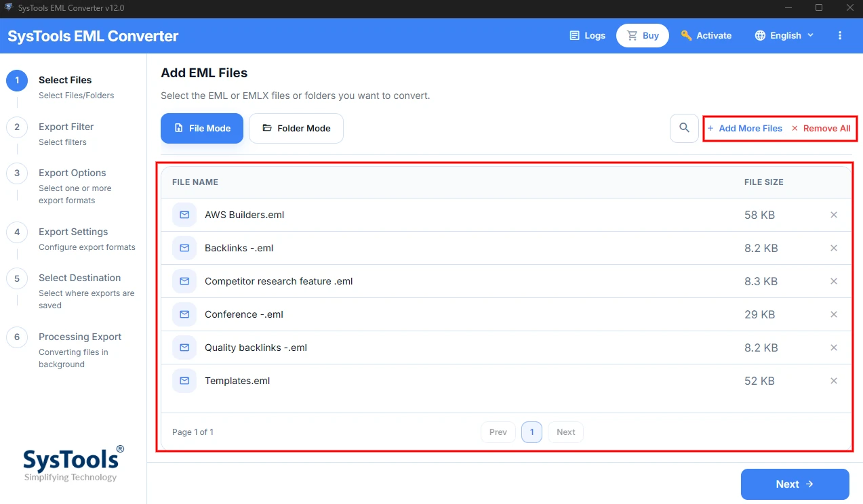Remove Quality backlinks -.eml from list
This screenshot has width=863, height=504.
(834, 348)
